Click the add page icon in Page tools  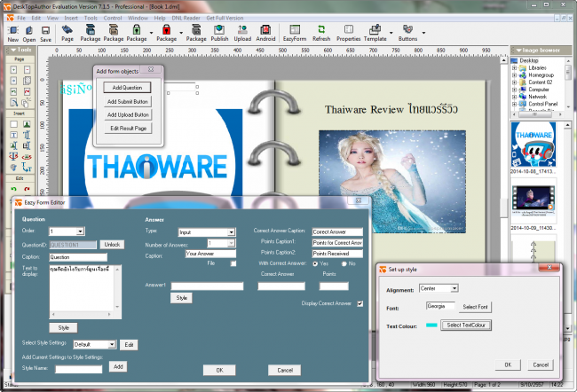(13, 69)
